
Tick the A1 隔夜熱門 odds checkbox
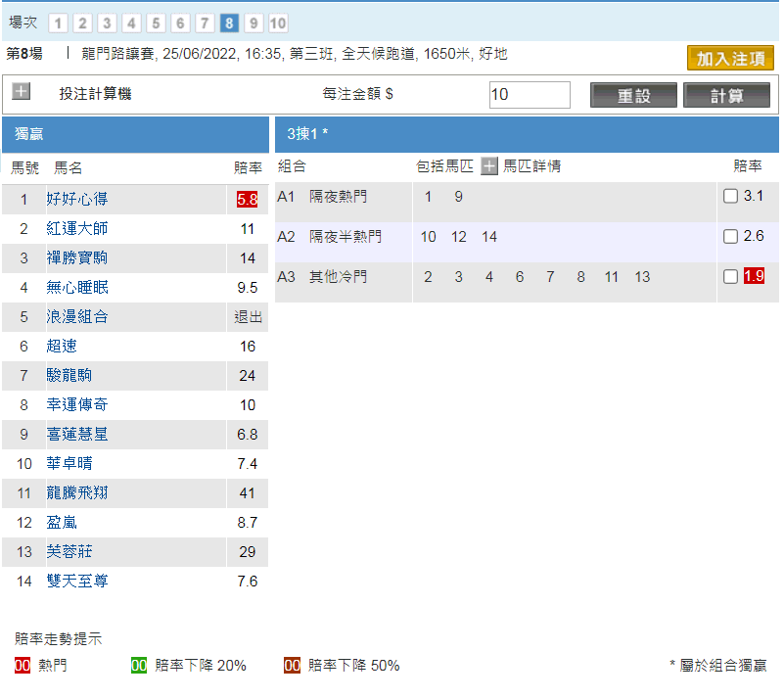click(730, 197)
